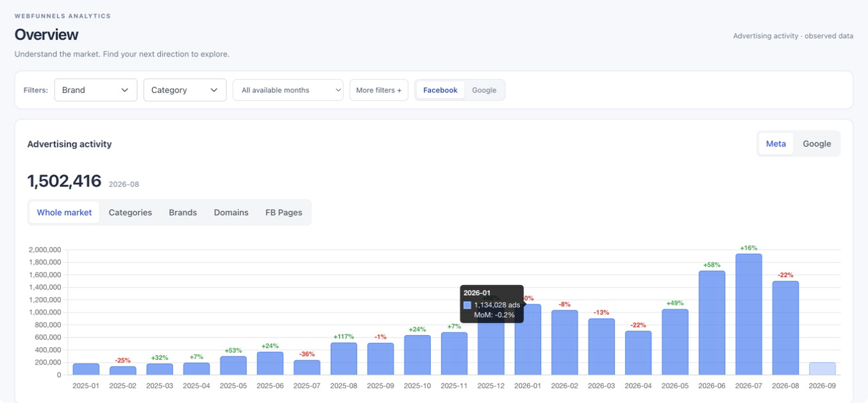The width and height of the screenshot is (868, 403).
Task: Click the 2025-08 bar in chart
Action: pos(344,359)
